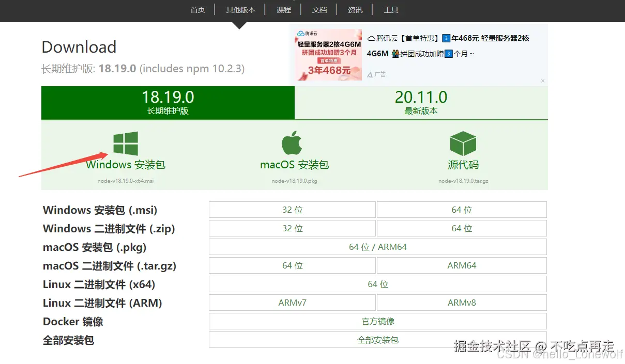Click the macOS 安装包 (.pkg) row label
Screen dimensions: 625x364
click(95, 247)
